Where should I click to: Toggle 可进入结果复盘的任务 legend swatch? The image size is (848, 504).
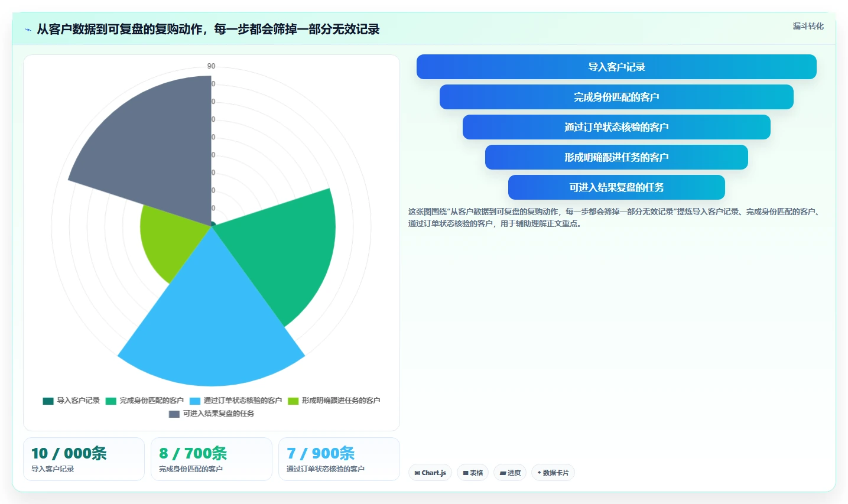point(174,414)
